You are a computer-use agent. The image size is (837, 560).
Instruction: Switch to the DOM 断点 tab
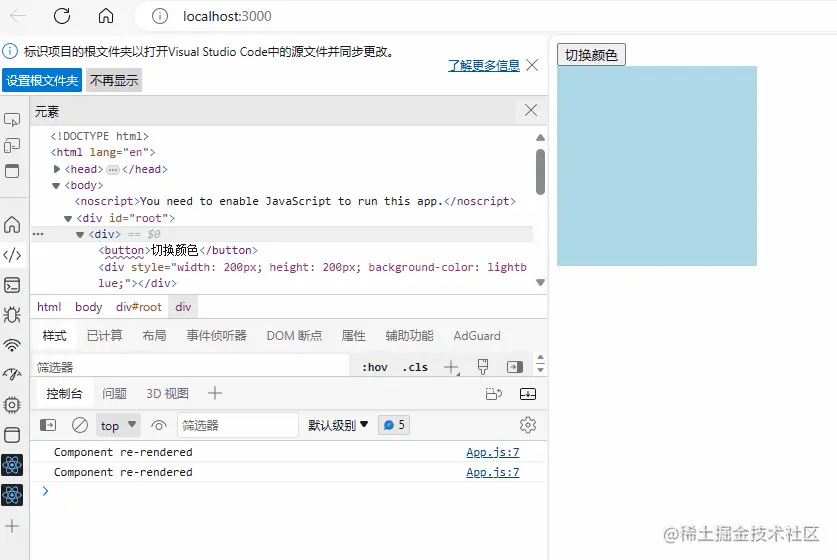[x=294, y=336]
